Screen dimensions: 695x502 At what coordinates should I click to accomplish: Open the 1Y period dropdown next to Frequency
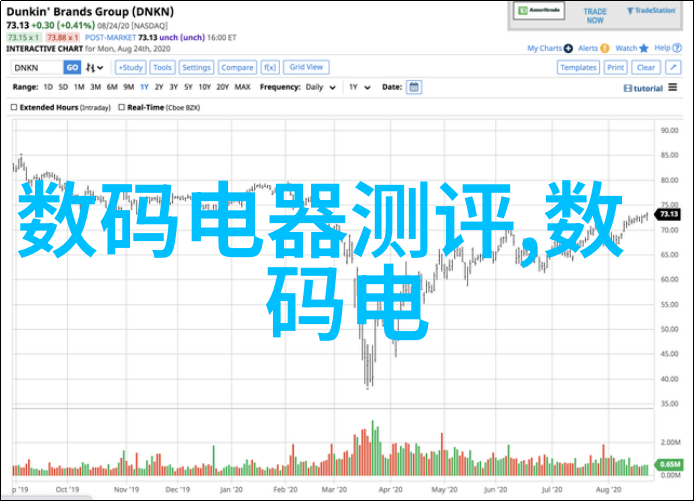(359, 87)
